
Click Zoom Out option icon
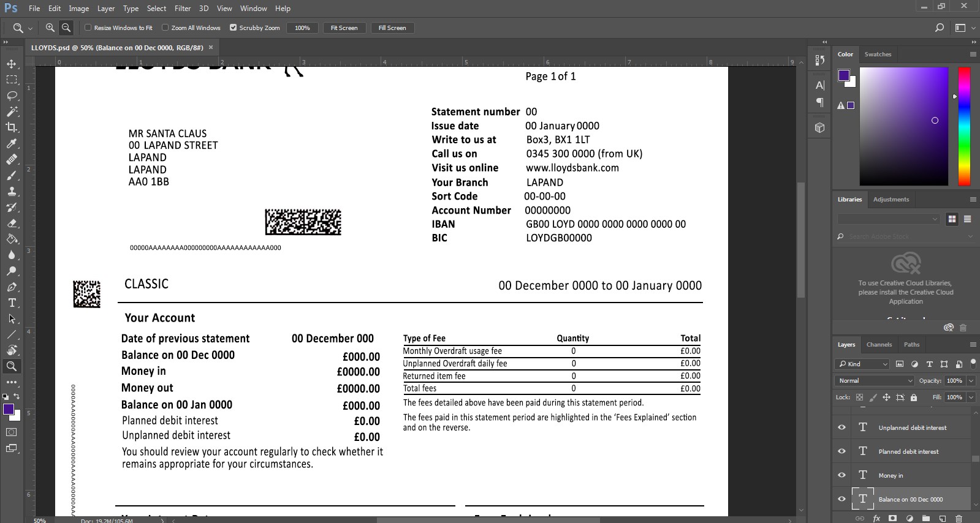(x=66, y=28)
